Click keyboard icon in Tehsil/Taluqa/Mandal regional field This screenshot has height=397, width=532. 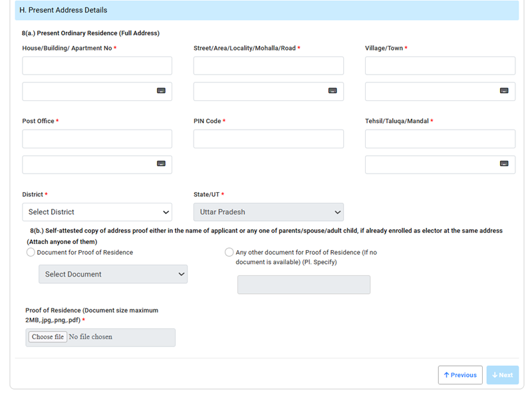click(x=504, y=164)
